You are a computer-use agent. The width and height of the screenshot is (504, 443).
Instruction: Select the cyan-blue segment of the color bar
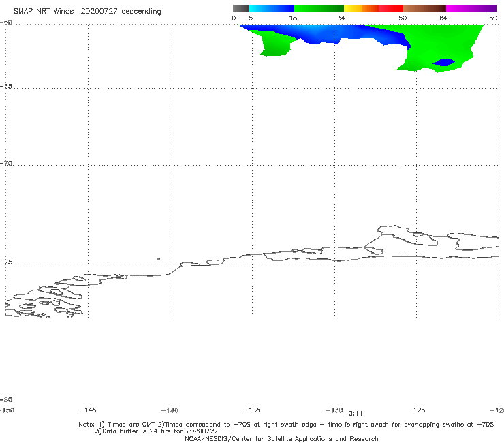[x=272, y=8]
